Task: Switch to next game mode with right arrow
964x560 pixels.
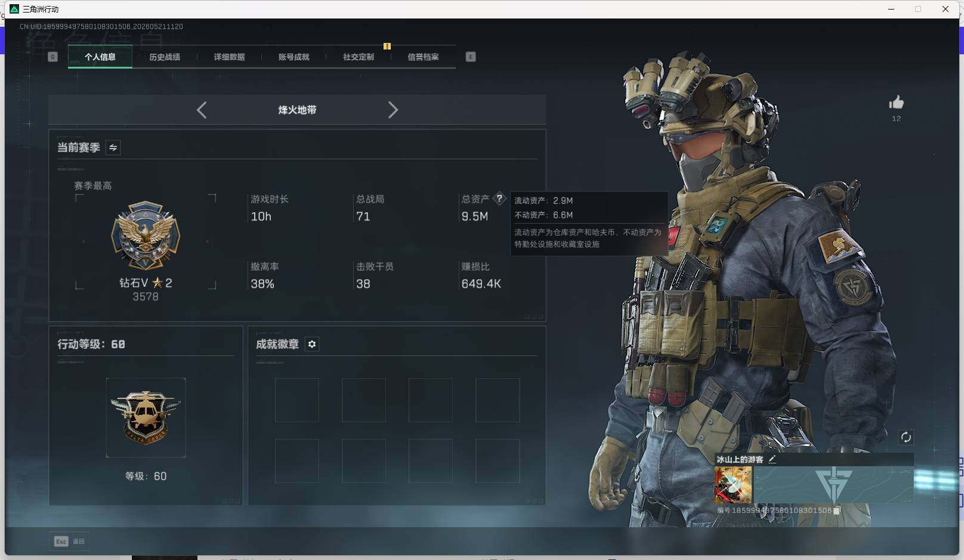Action: tap(393, 110)
